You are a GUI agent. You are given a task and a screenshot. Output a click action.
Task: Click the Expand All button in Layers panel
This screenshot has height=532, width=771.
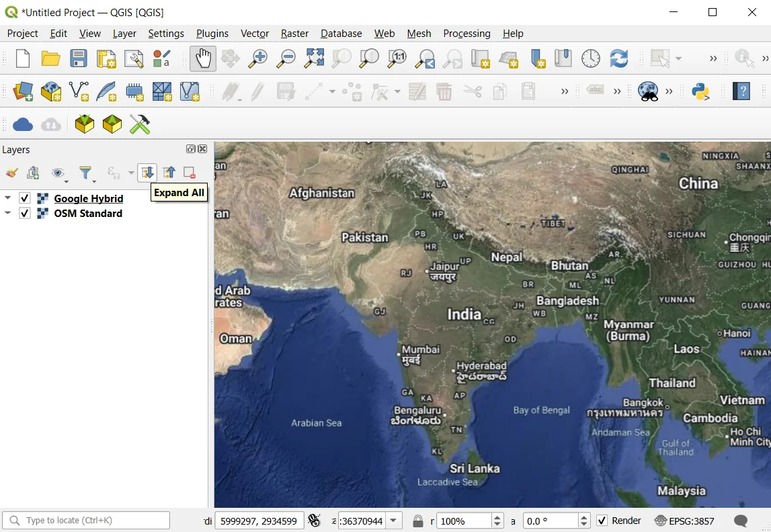click(x=147, y=173)
